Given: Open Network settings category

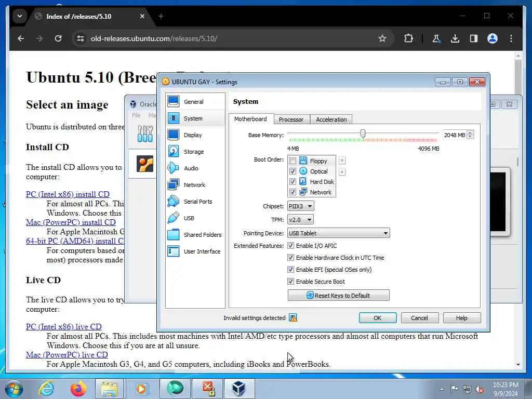Looking at the screenshot, I should click(x=195, y=184).
